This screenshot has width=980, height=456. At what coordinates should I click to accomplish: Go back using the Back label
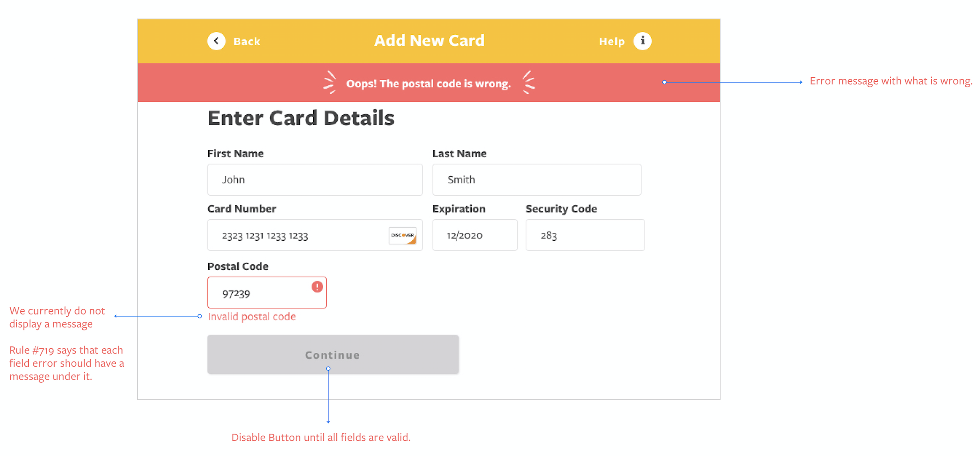(x=247, y=41)
